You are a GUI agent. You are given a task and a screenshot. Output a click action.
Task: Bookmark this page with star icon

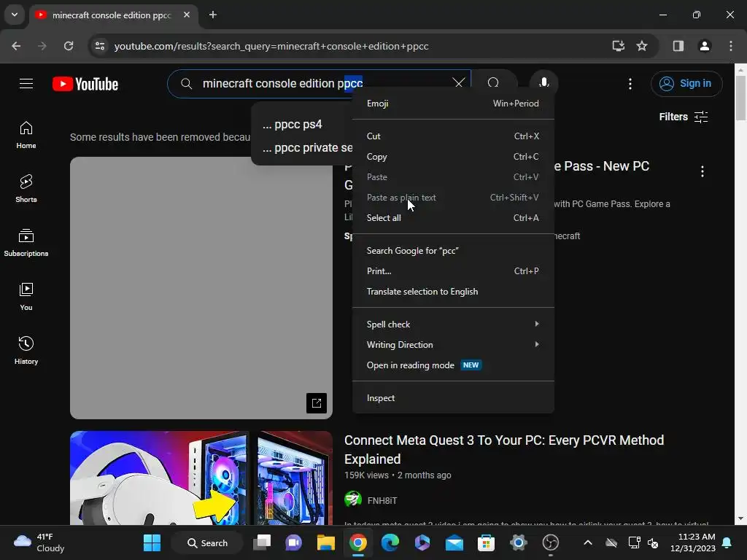642,46
